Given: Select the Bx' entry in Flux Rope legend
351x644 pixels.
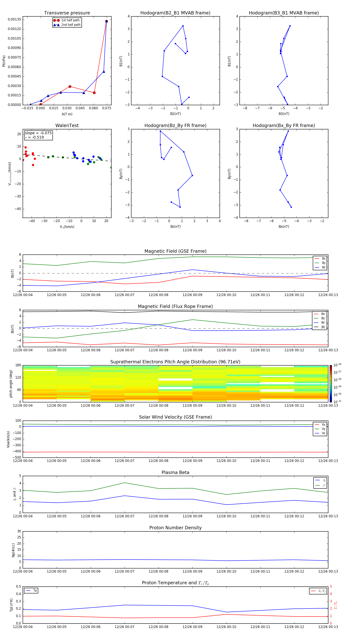Looking at the screenshot, I should coord(320,314).
